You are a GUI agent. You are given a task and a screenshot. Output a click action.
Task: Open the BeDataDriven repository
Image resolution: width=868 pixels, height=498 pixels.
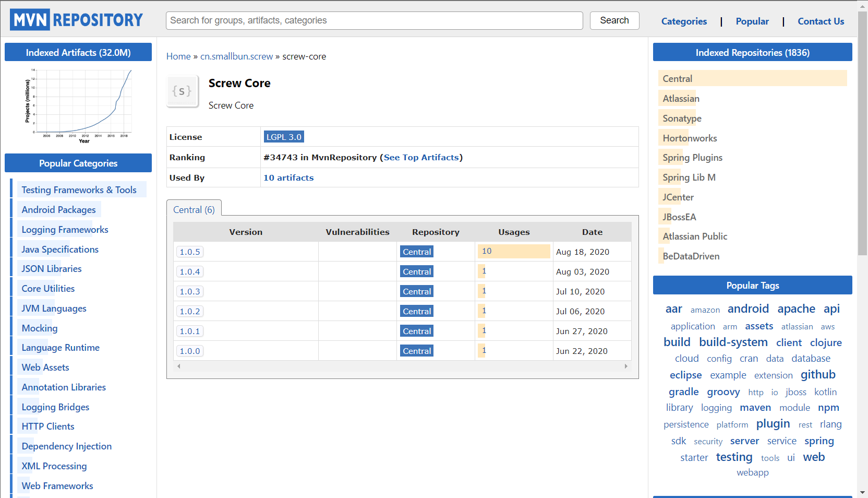pyautogui.click(x=691, y=256)
